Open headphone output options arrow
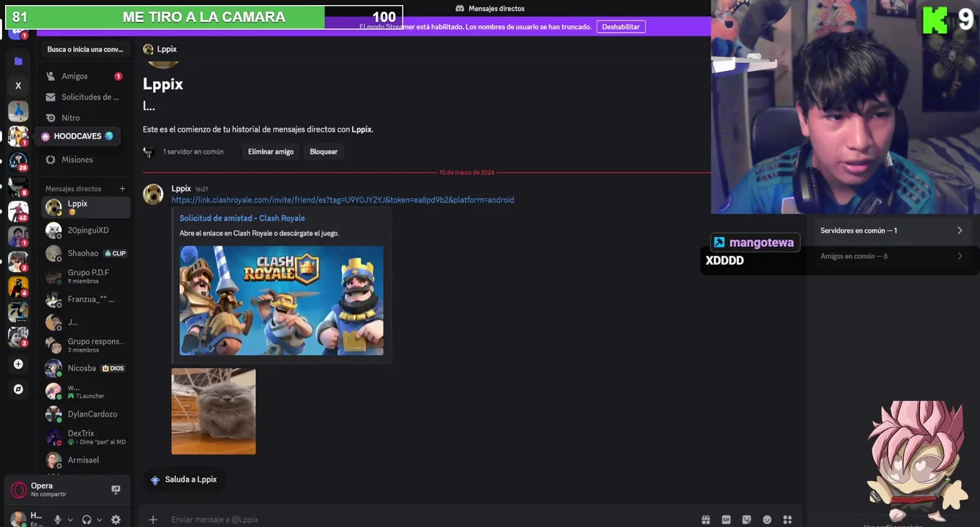This screenshot has width=980, height=527. point(100,520)
